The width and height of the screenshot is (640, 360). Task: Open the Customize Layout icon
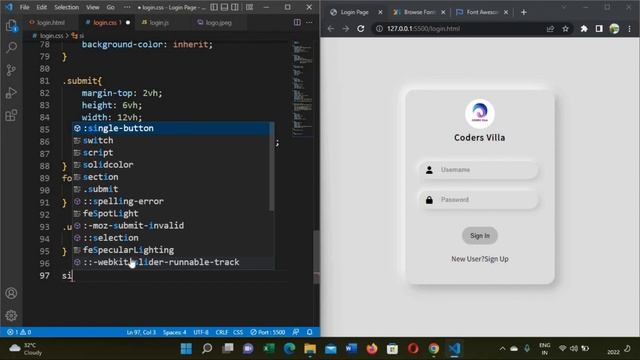[x=249, y=7]
